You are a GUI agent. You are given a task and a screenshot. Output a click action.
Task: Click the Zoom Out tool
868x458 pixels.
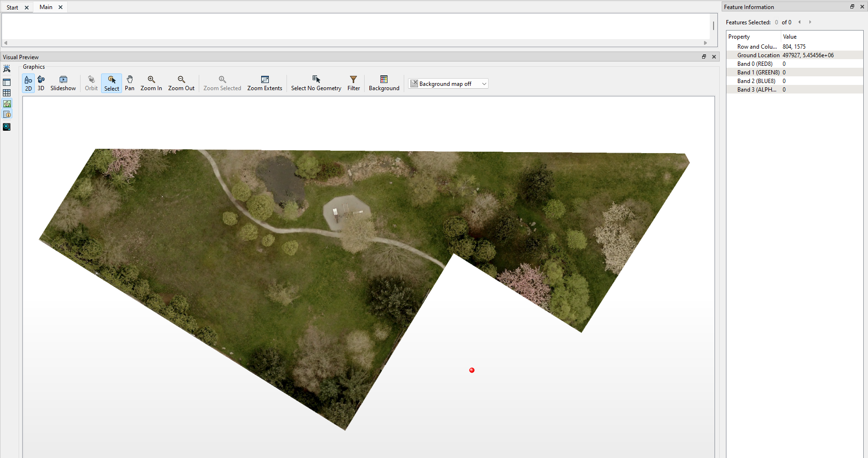pyautogui.click(x=181, y=83)
